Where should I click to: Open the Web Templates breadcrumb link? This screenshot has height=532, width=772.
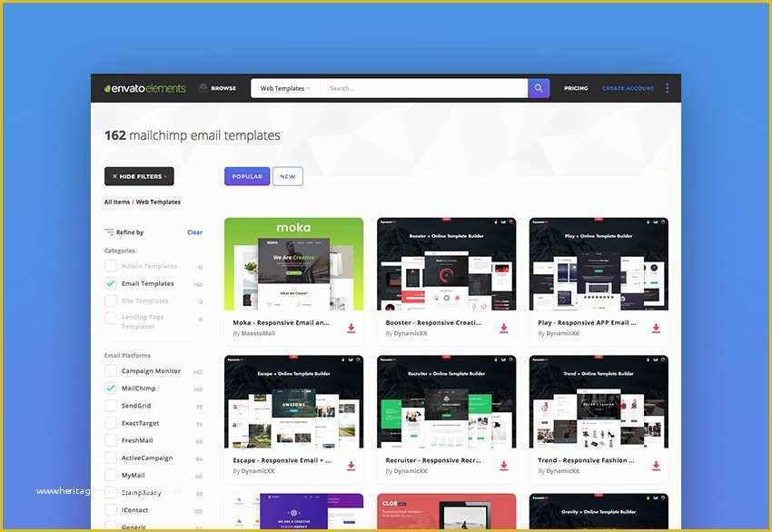click(x=158, y=202)
